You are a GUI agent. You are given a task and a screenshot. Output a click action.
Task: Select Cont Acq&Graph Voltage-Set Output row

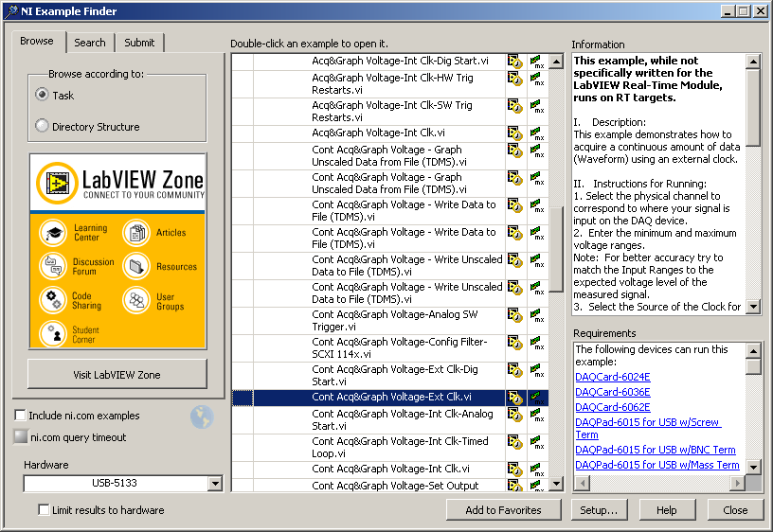coord(390,486)
